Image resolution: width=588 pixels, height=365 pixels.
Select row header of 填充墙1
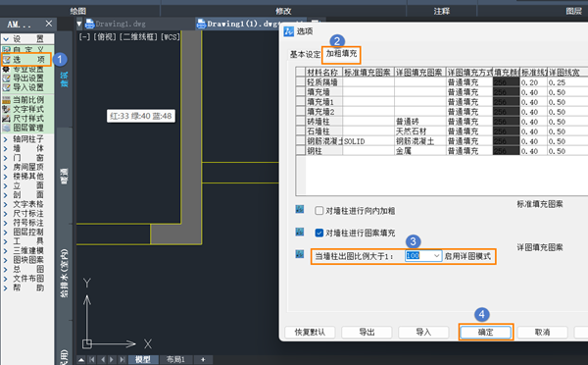[x=301, y=101]
